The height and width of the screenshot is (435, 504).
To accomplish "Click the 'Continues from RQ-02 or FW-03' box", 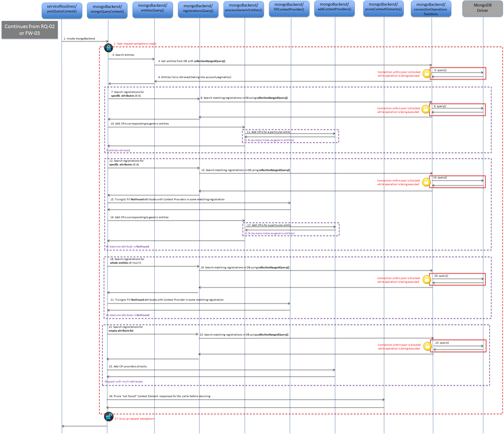I will click(30, 30).
